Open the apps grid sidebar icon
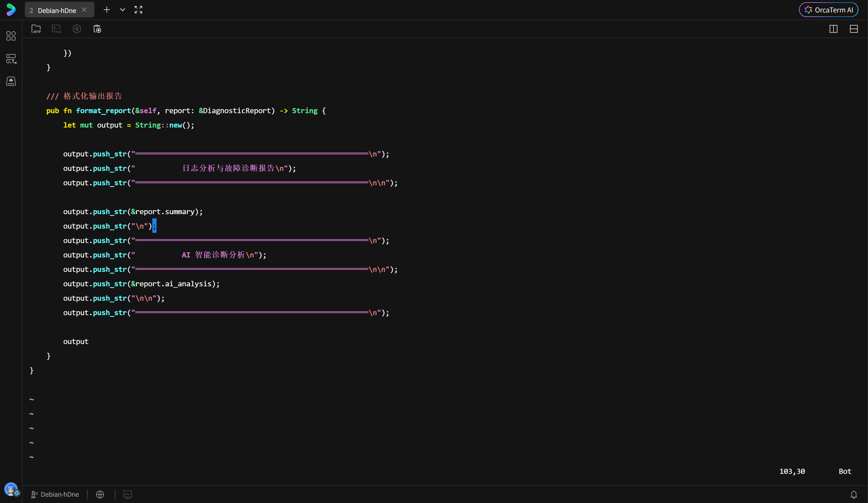Viewport: 868px width, 503px height. tap(11, 36)
